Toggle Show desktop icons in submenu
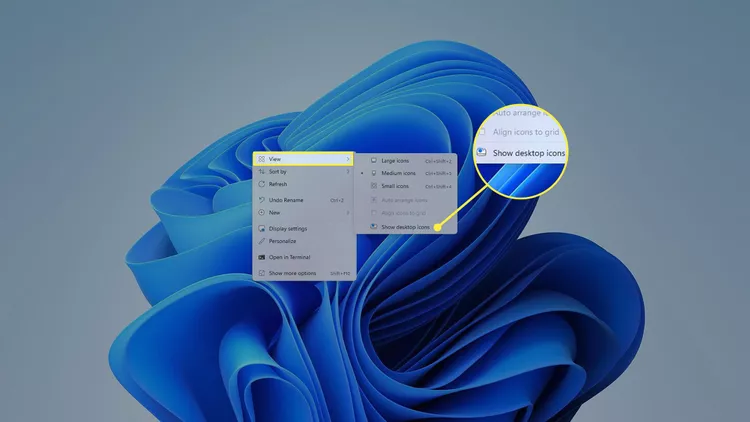This screenshot has height=422, width=750. pyautogui.click(x=406, y=227)
